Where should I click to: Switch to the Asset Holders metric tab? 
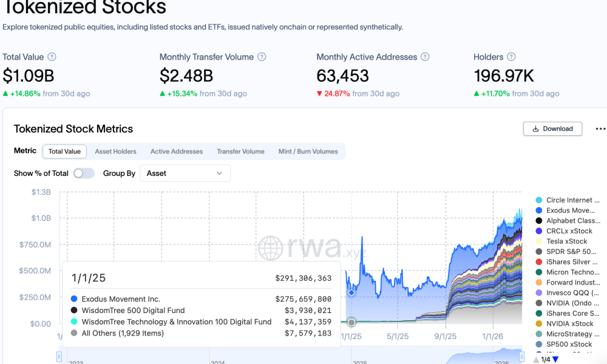pyautogui.click(x=115, y=152)
